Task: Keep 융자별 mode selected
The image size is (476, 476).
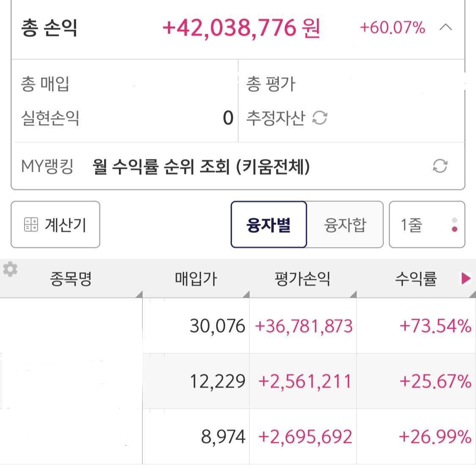Action: [x=268, y=225]
